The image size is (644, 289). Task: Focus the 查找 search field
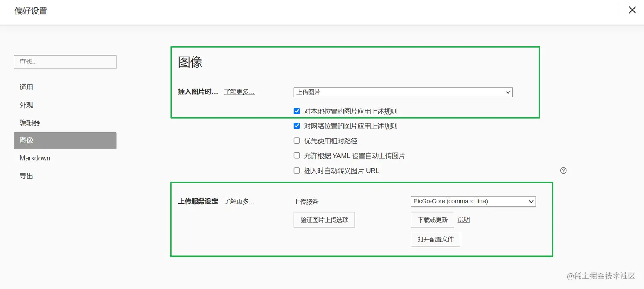(65, 62)
